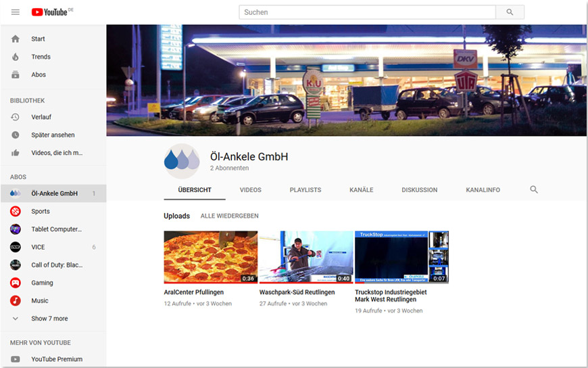Open the hamburger menu icon
Viewport: 588px width, 368px height.
tap(16, 12)
